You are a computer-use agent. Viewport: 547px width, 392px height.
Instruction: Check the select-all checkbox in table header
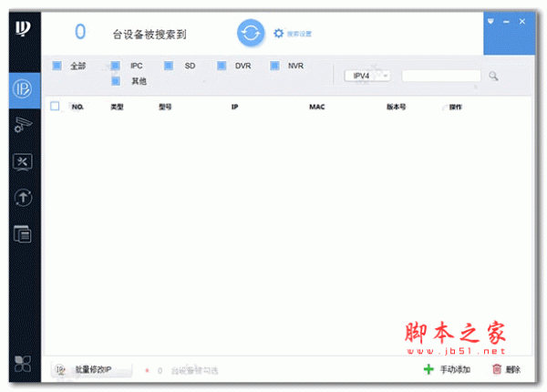(55, 106)
